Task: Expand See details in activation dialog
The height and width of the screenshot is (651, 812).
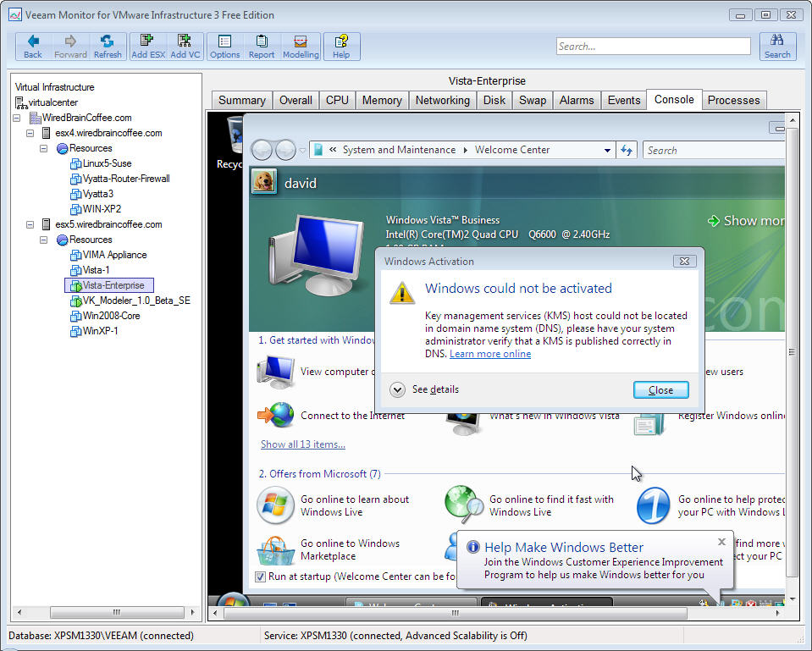Action: coord(398,389)
